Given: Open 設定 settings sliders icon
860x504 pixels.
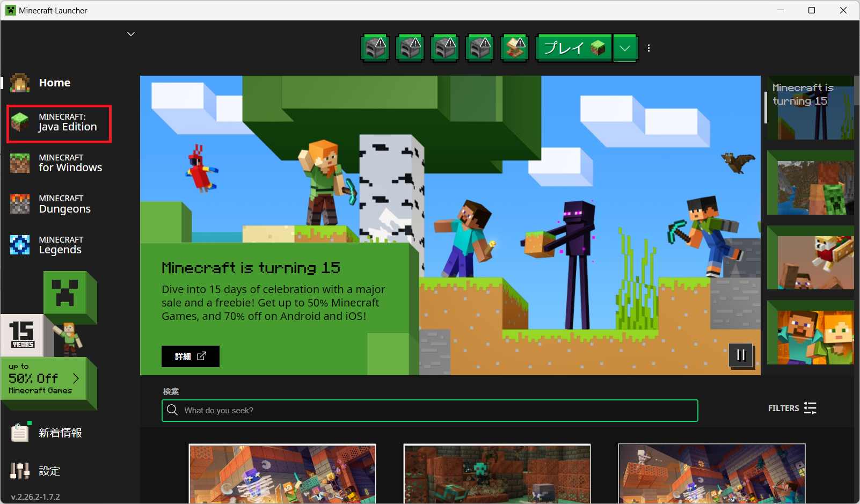Looking at the screenshot, I should 20,471.
